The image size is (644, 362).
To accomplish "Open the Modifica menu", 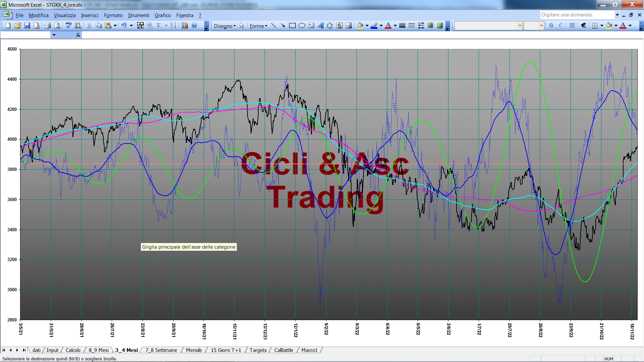I will point(39,15).
